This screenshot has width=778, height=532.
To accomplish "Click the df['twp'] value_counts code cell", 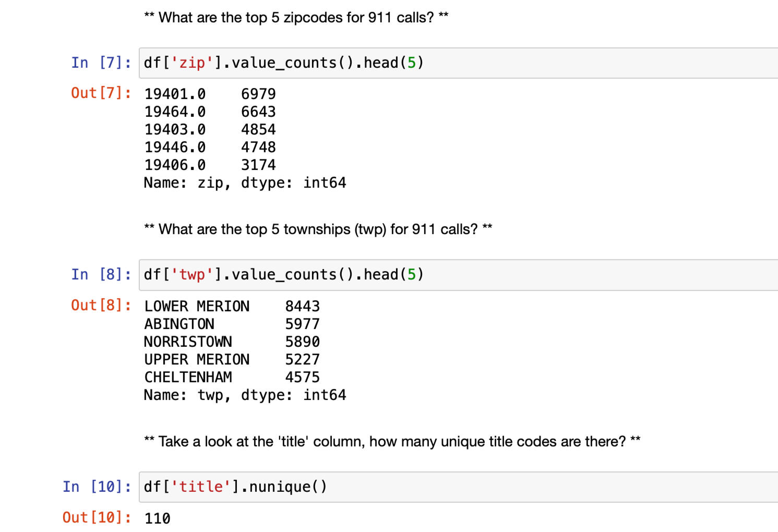I will [x=459, y=275].
